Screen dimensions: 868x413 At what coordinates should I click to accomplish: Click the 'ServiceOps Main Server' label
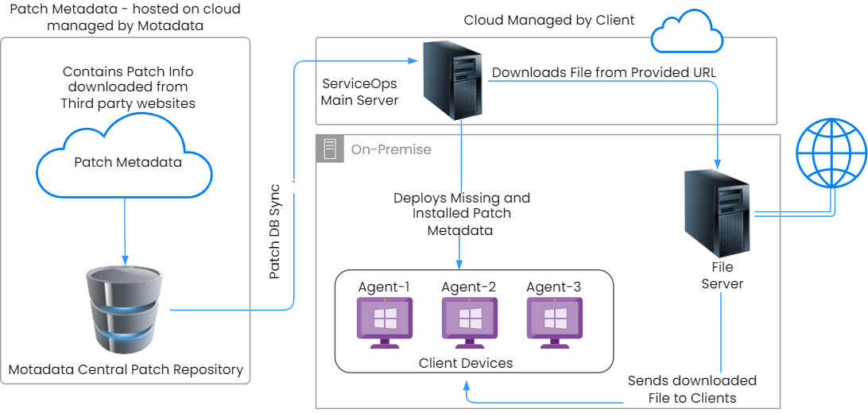click(360, 92)
